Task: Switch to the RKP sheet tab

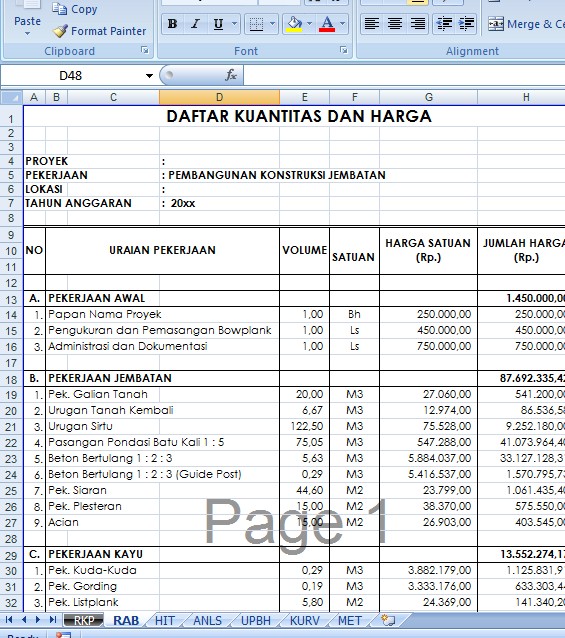Action: click(83, 621)
